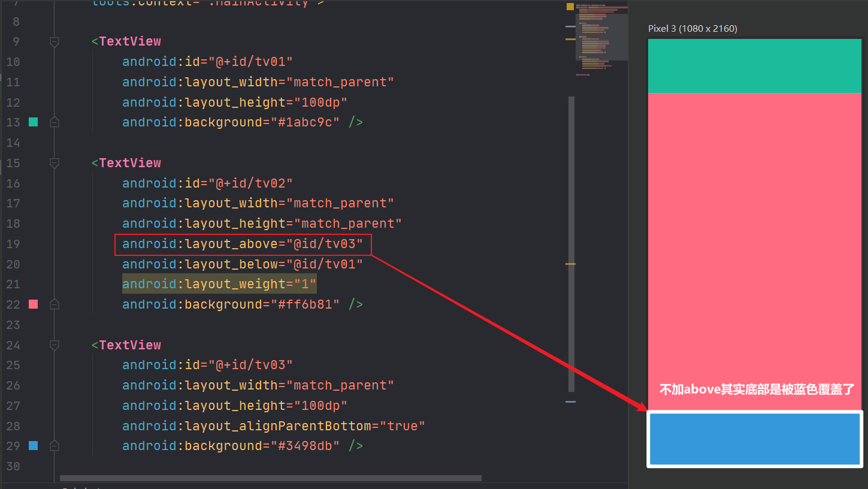Click line number 19 in the gutter
Image resolution: width=868 pixels, height=489 pixels.
click(x=13, y=244)
